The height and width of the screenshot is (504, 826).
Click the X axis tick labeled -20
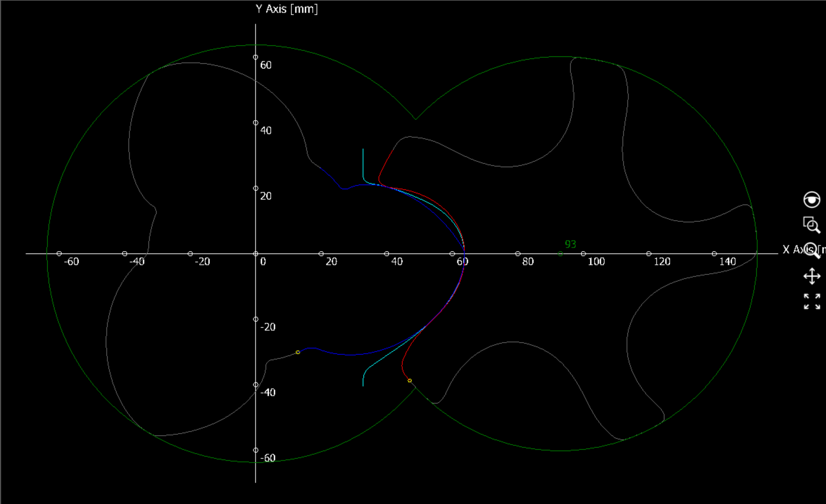190,254
